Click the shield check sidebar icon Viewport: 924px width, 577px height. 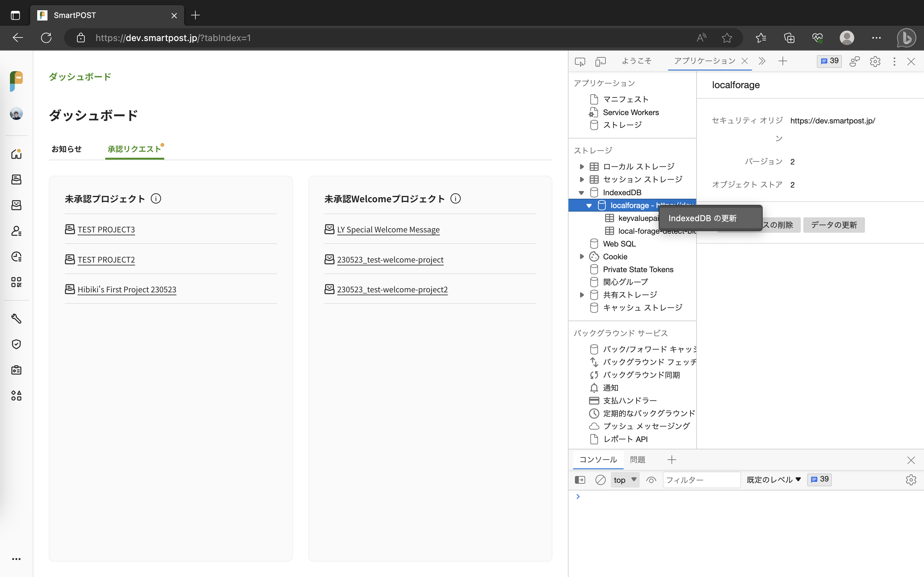pyautogui.click(x=16, y=344)
